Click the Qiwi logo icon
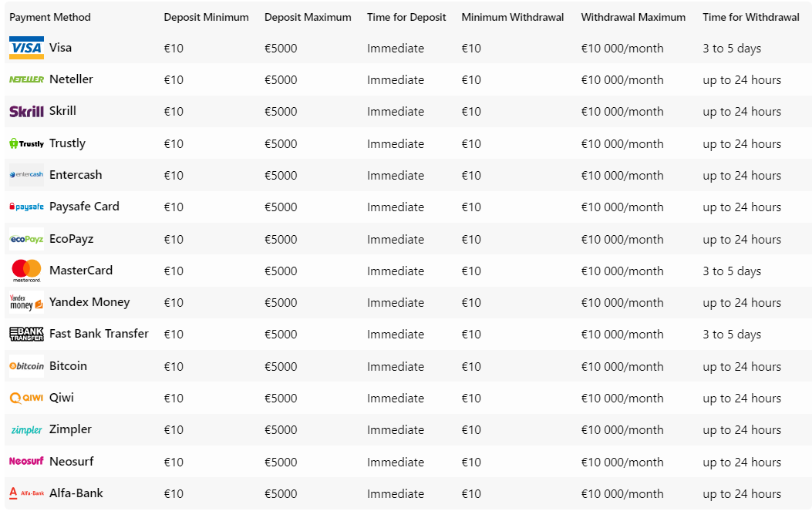The image size is (812, 518). click(x=26, y=398)
